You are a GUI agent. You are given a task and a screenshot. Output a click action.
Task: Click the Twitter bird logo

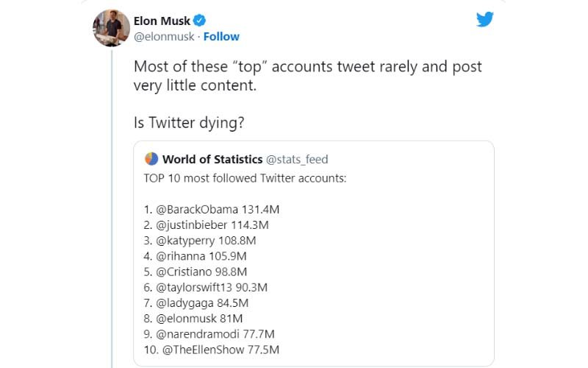coord(485,20)
